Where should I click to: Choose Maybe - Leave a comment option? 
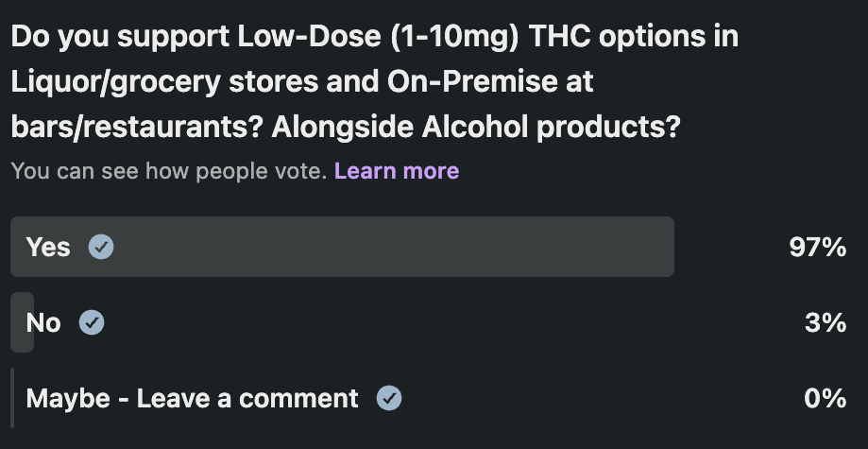coord(192,399)
